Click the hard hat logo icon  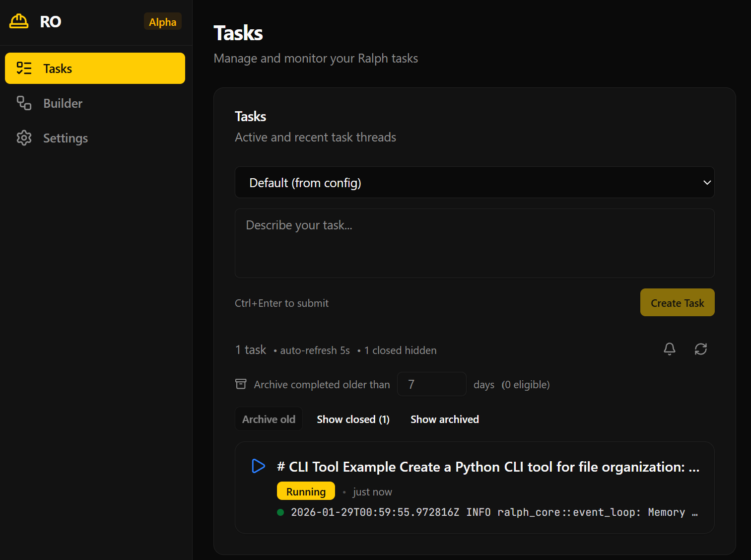[x=19, y=21]
